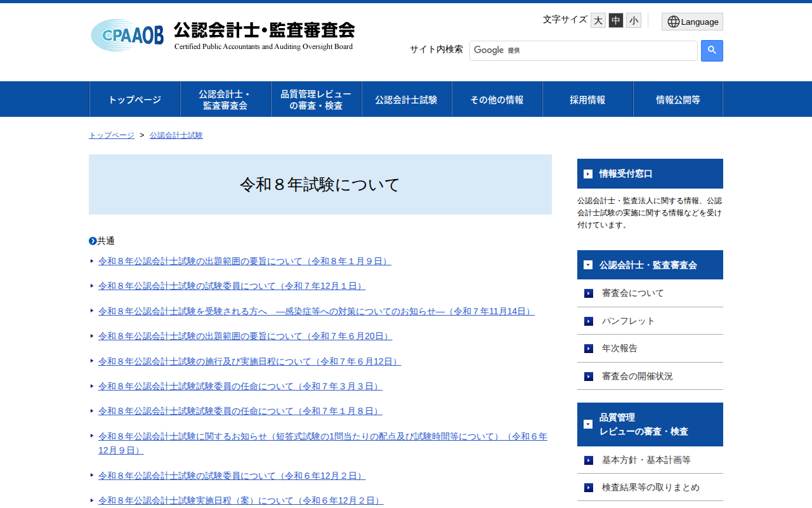Image resolution: width=812 pixels, height=508 pixels.
Task: Set text size to 大 (large)
Action: 598,20
